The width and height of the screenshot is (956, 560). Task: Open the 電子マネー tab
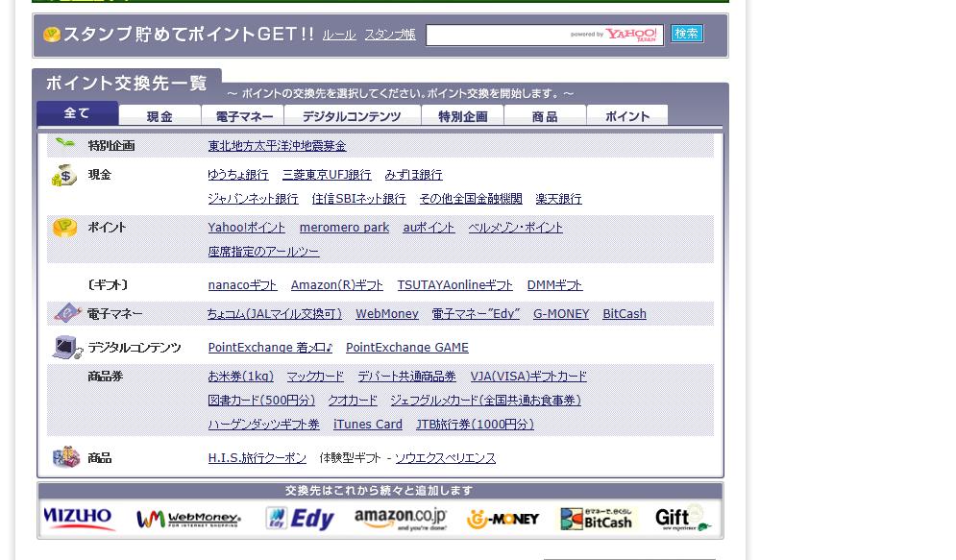coord(243,116)
